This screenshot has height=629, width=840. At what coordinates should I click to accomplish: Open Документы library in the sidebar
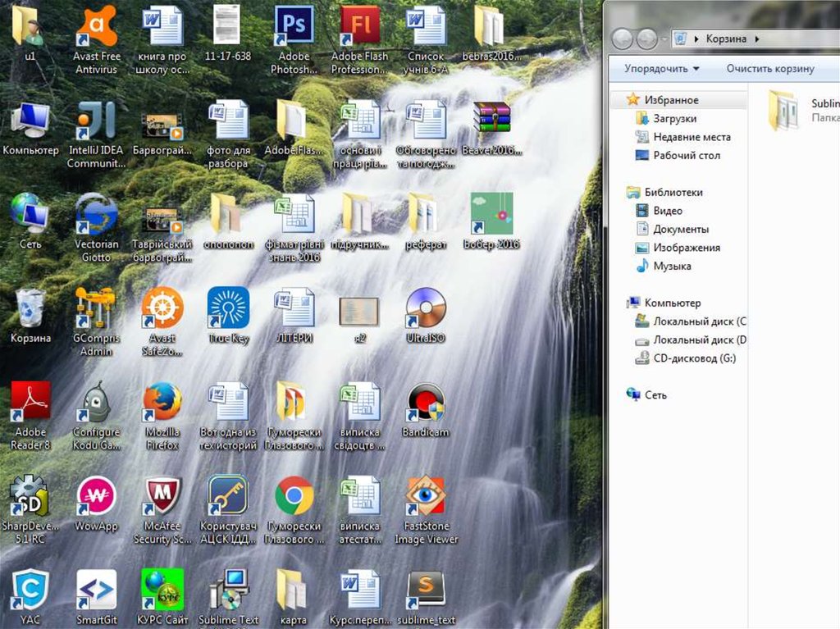pyautogui.click(x=680, y=230)
